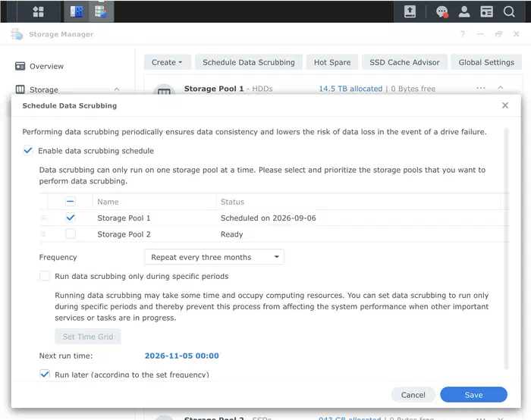Click the Schedule Data Scrubbing toolbar button
Viewport: 531px width, 420px height.
pyautogui.click(x=249, y=62)
